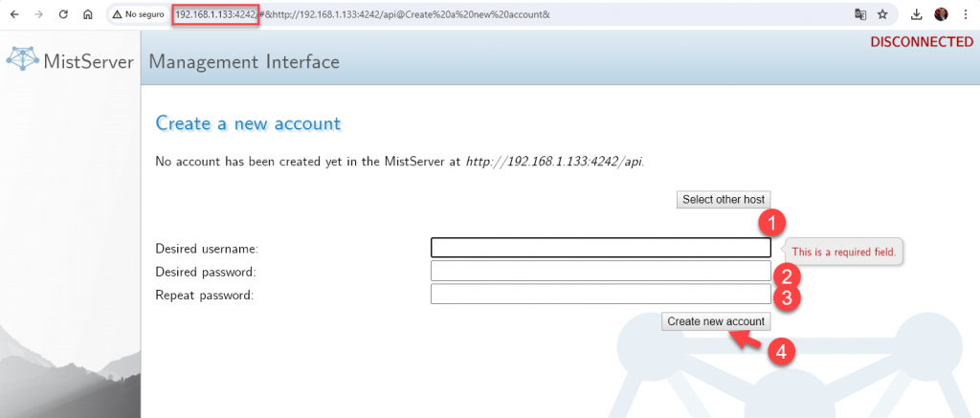Focus the Repeat password field
The height and width of the screenshot is (418, 980).
(x=600, y=295)
